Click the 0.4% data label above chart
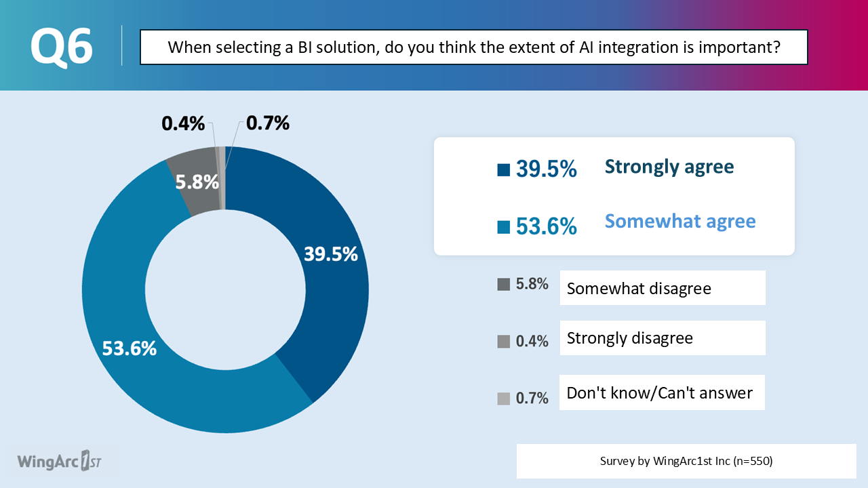The width and height of the screenshot is (868, 488). coord(183,123)
